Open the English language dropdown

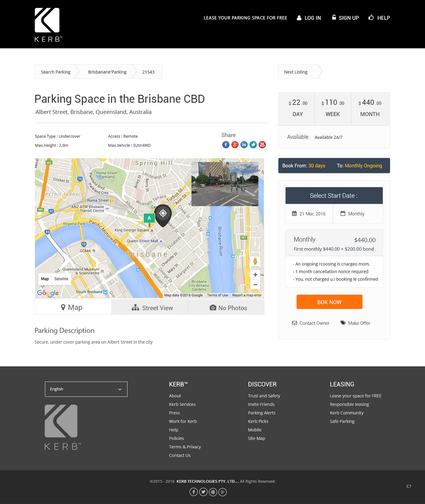(86, 389)
